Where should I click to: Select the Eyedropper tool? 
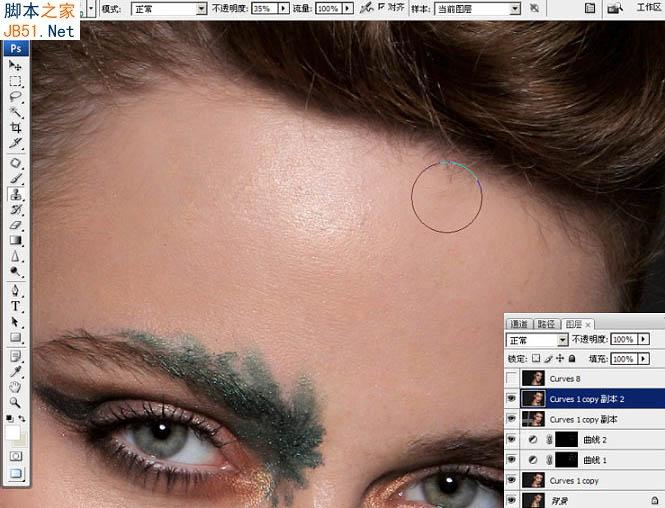pos(16,372)
